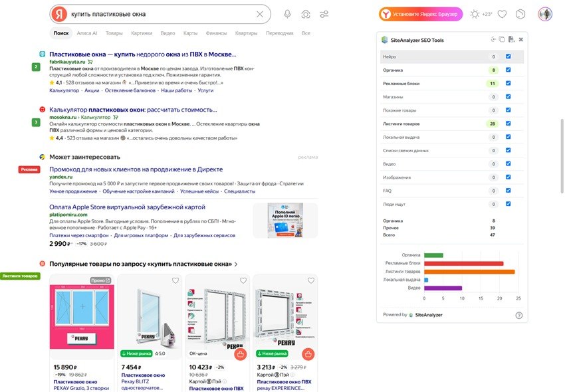Open the help question mark icon in SiteAnalyzer
This screenshot has height=392, width=565.
click(519, 315)
